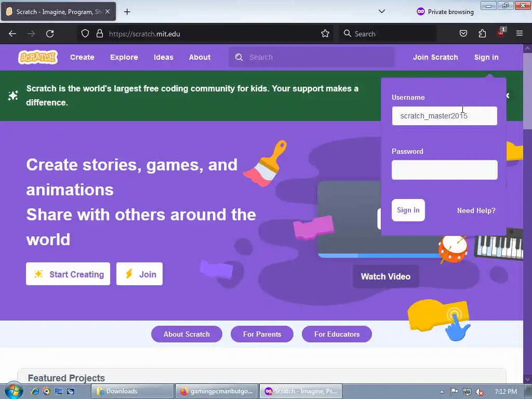The width and height of the screenshot is (532, 399).
Task: Launch Internet Explorer from the taskbar
Action: point(35,391)
